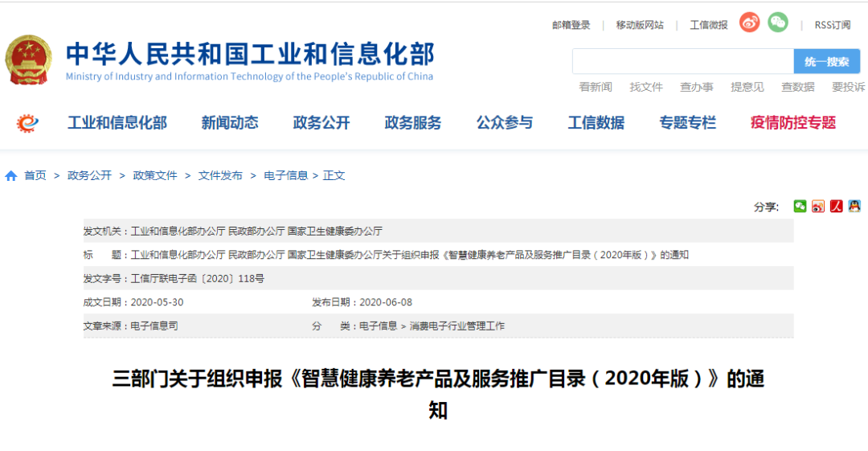Select the 查办事 search option
The width and height of the screenshot is (868, 451).
pyautogui.click(x=696, y=87)
